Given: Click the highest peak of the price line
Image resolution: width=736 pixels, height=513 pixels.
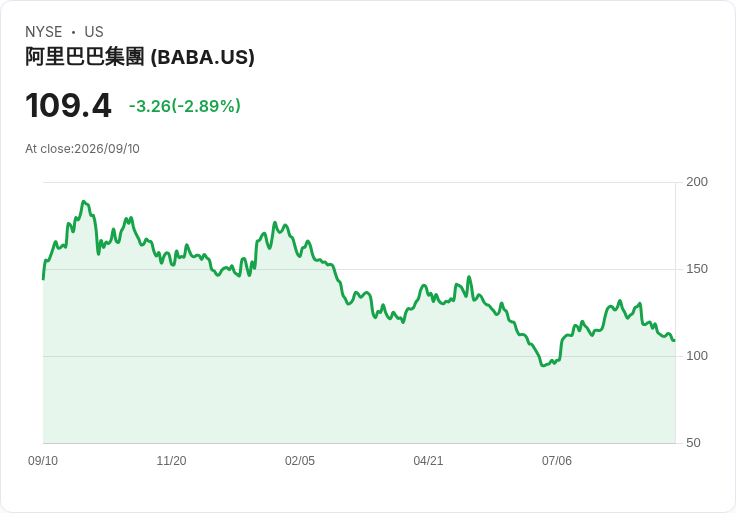Looking at the screenshot, I should tap(84, 201).
